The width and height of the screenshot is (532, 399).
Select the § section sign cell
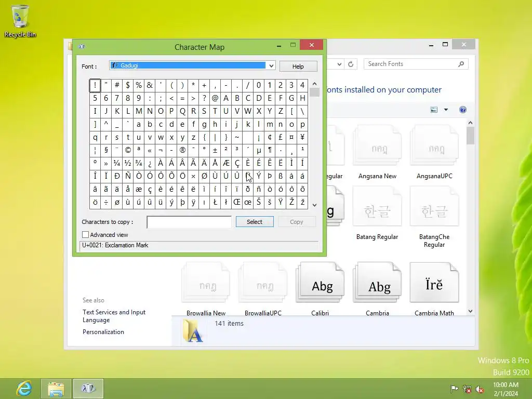tap(106, 150)
